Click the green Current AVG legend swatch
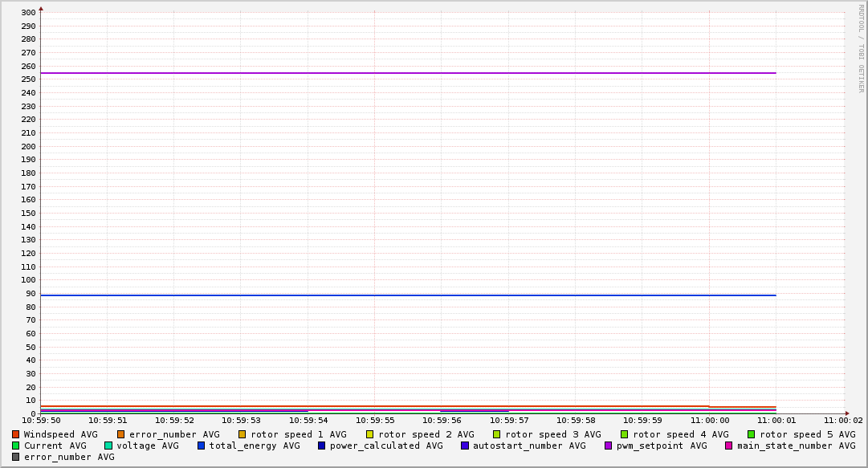868x468 pixels. (15, 446)
